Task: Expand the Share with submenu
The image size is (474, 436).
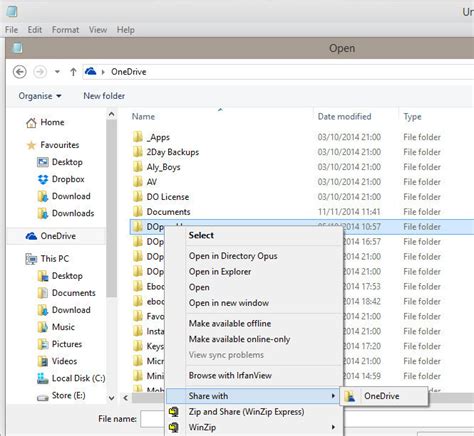Action: point(253,396)
